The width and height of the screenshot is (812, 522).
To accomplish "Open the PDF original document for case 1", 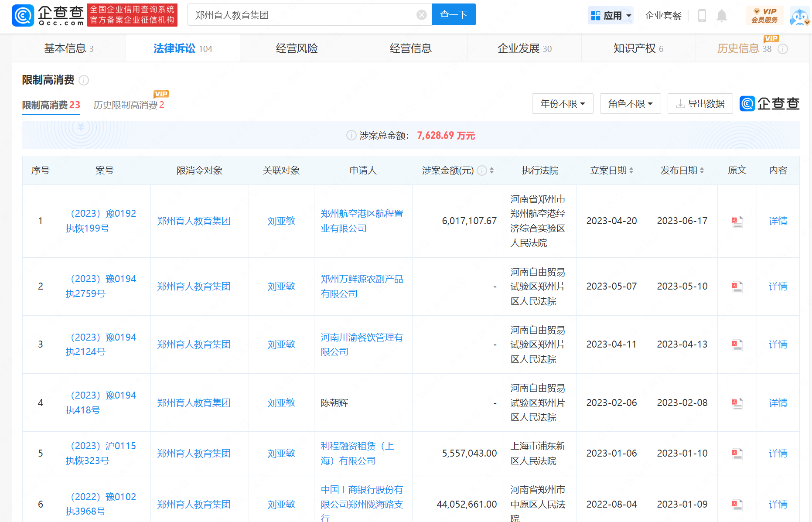I will (x=737, y=221).
